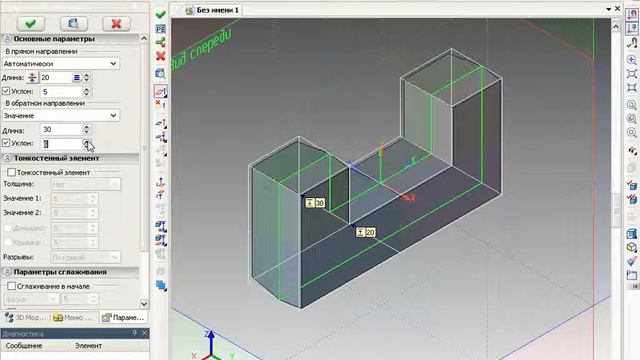The height and width of the screenshot is (360, 640).
Task: Open the P= parameters icon in the automenu
Action: tap(160, 29)
